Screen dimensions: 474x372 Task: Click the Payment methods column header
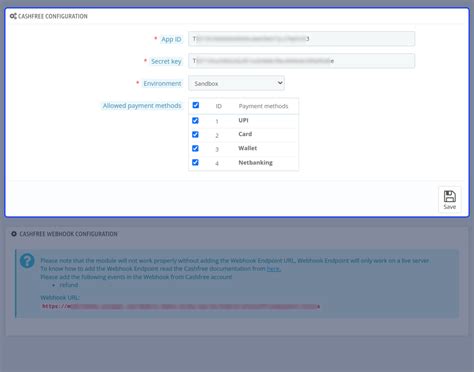(263, 106)
